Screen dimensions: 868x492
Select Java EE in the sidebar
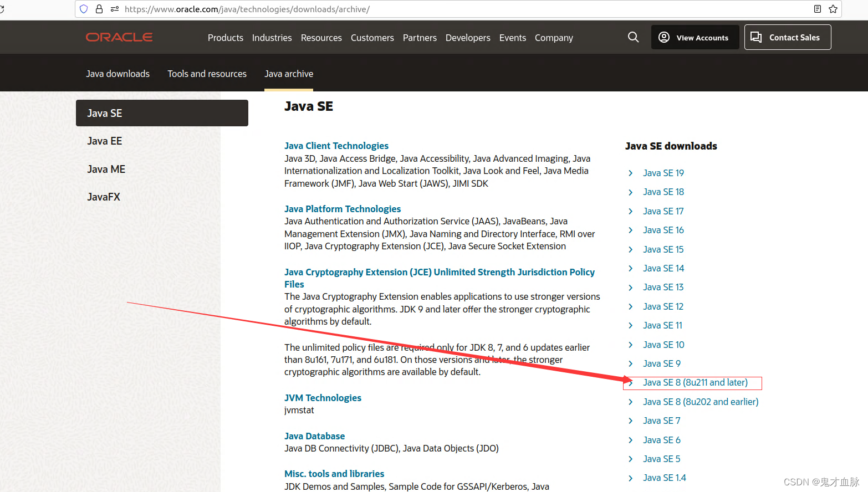coord(105,141)
